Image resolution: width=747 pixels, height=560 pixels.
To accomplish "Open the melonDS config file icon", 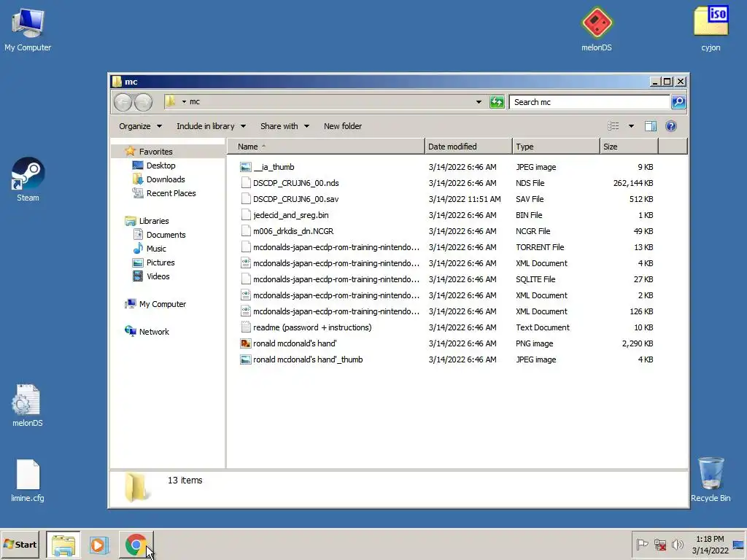I will tap(27, 405).
